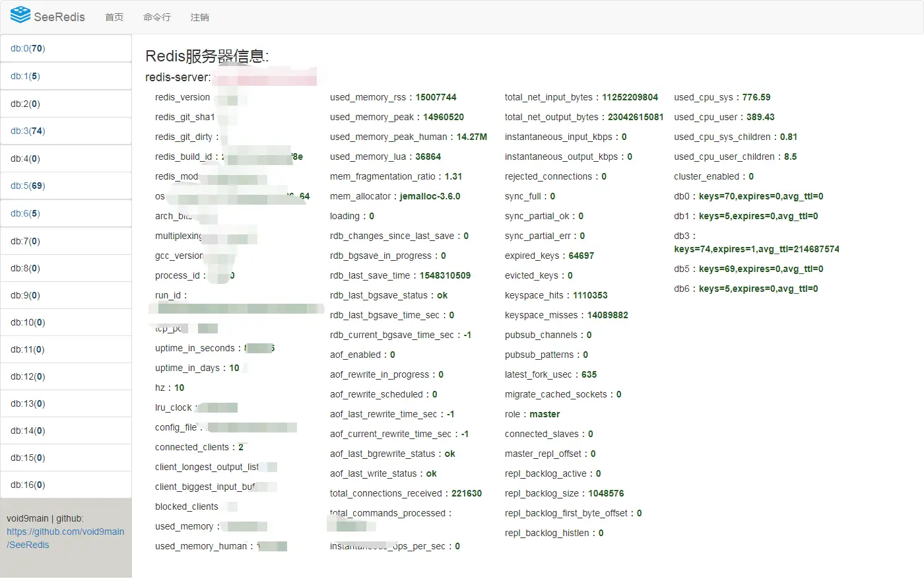Click the db5 keys=69 keyspace entry
924x583 pixels.
tap(748, 269)
